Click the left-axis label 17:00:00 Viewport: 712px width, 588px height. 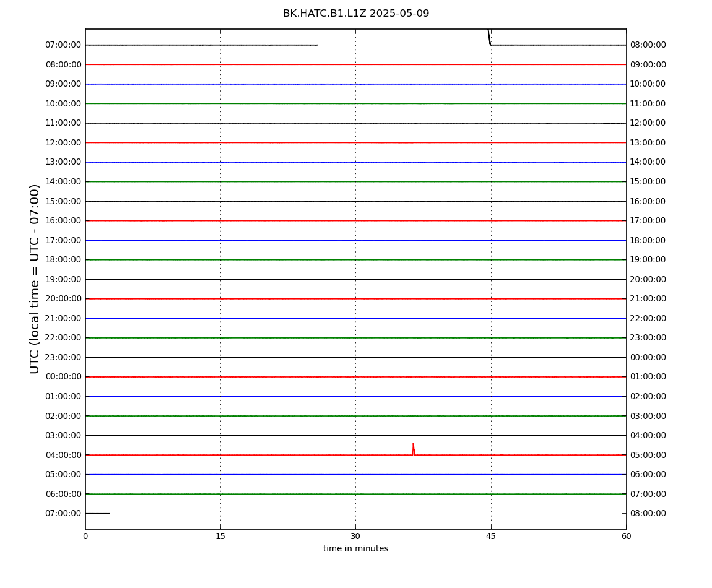pos(63,240)
